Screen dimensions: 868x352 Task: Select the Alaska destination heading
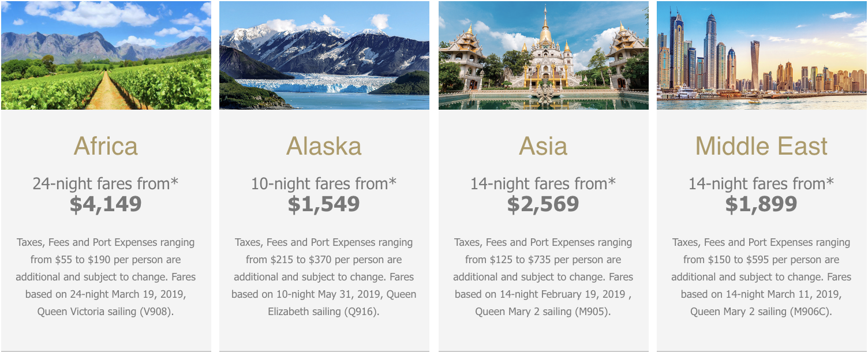[324, 146]
